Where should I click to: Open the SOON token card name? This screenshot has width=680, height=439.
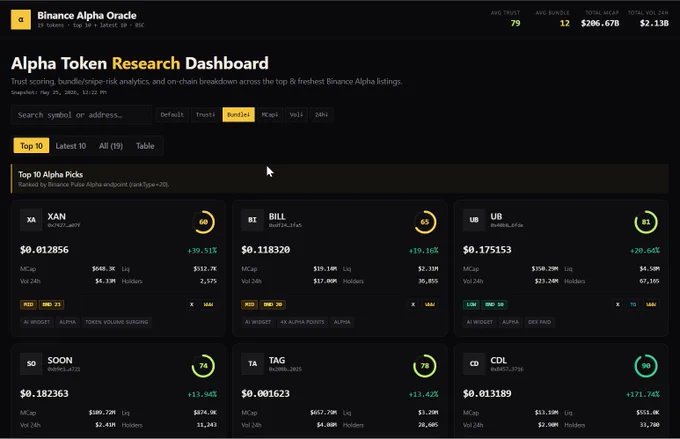coord(60,360)
